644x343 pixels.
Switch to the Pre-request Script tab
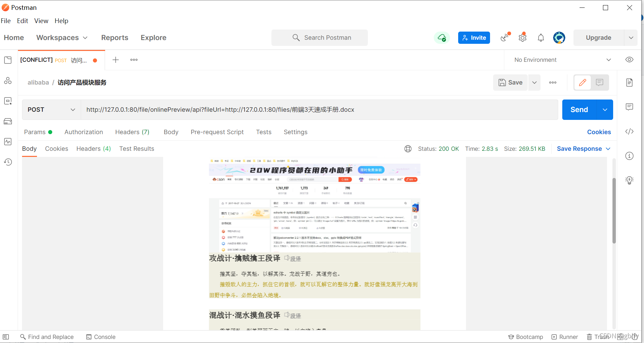[217, 132]
